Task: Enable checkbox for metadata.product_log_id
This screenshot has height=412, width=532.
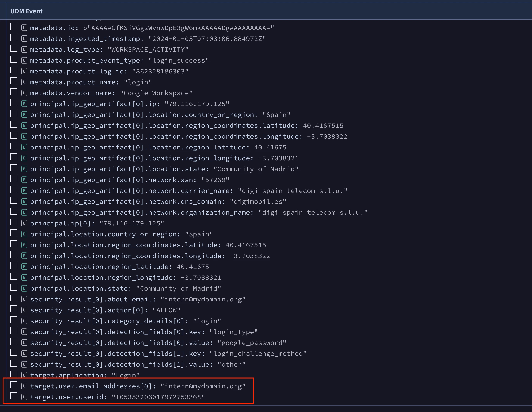Action: point(14,70)
